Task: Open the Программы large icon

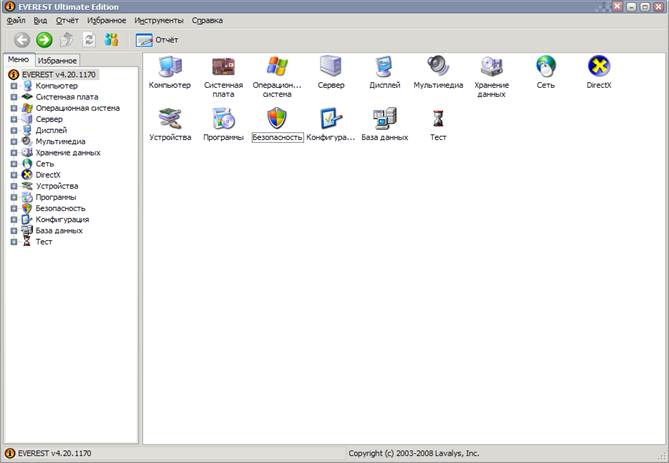Action: 223,119
